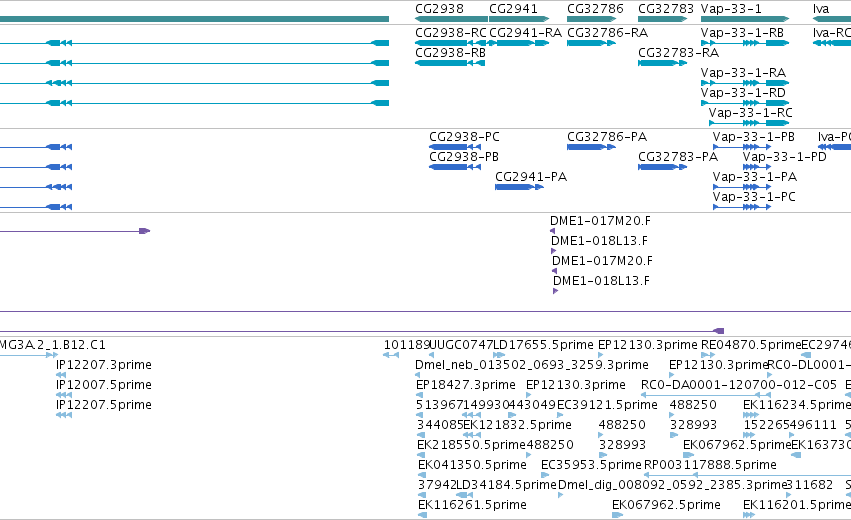The image size is (851, 520).
Task: Select the CG2938-RB transcript label
Action: click(450, 53)
